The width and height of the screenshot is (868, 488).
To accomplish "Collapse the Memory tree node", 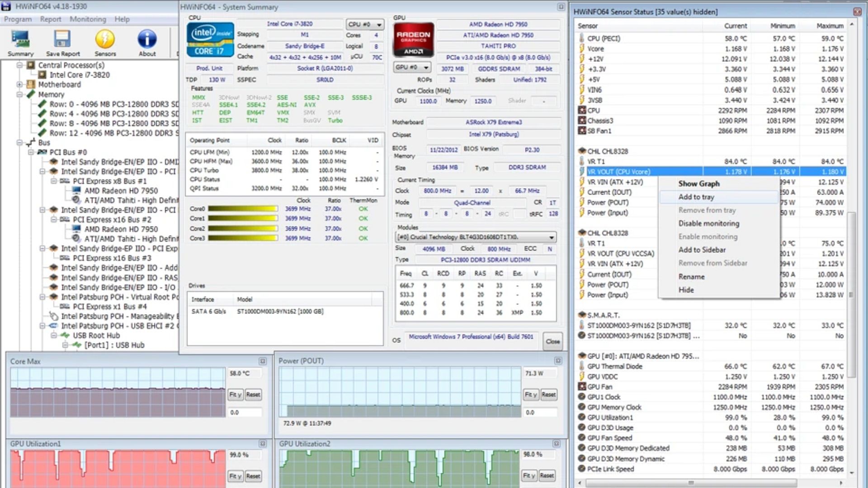I will pyautogui.click(x=19, y=94).
